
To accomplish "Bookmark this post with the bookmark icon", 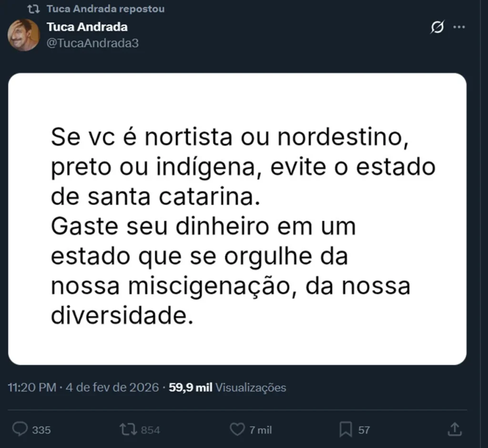I will (x=346, y=429).
